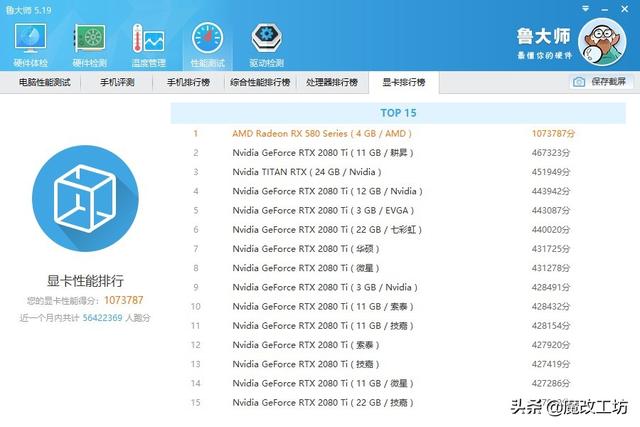Click the 鲁大师 mascot avatar
This screenshot has height=427, width=640.
pos(602,42)
